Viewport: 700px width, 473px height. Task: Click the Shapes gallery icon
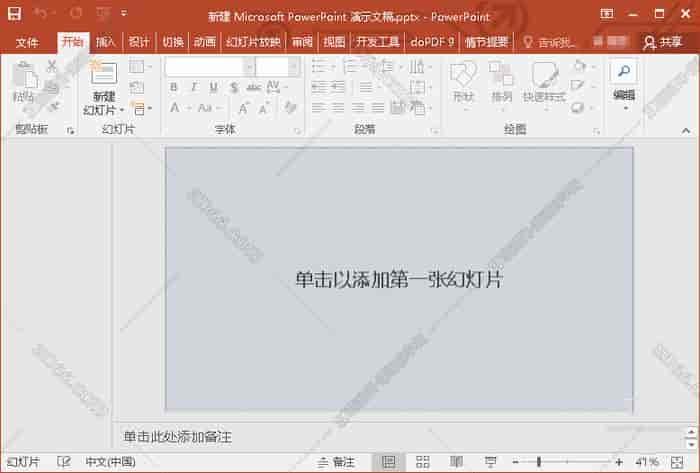point(462,78)
